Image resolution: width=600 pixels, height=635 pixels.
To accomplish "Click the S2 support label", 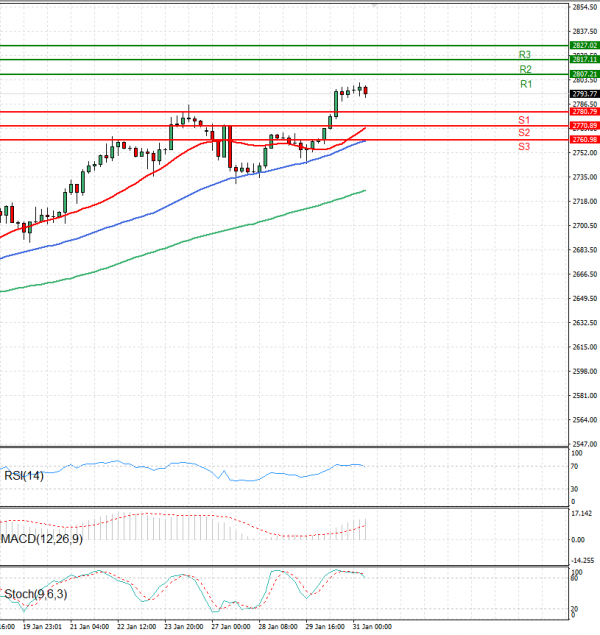I will point(524,132).
